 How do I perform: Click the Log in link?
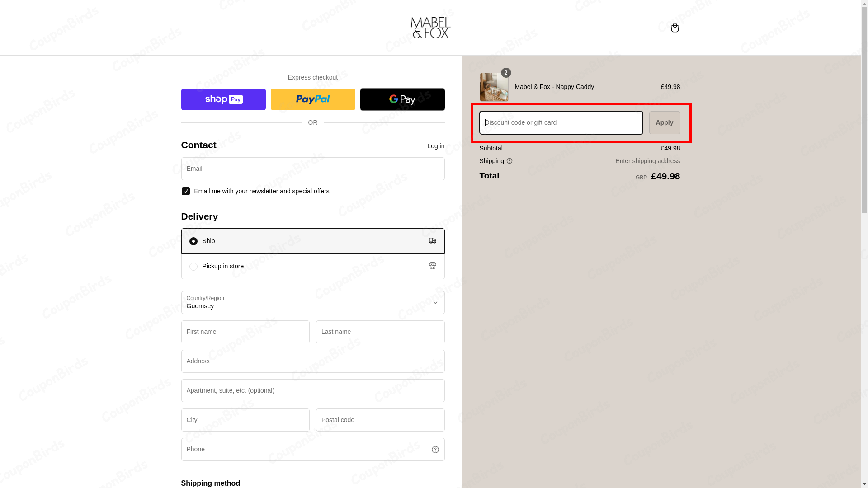point(436,146)
